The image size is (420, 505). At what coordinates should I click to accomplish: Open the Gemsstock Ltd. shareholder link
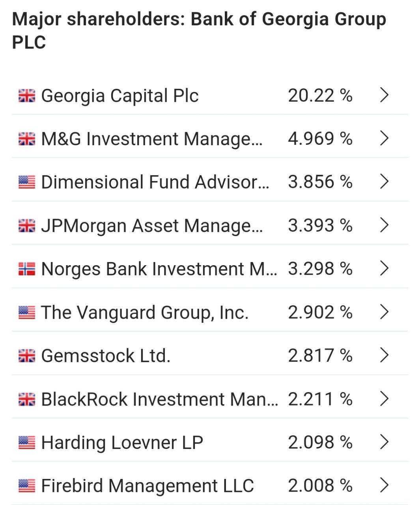pyautogui.click(x=106, y=356)
